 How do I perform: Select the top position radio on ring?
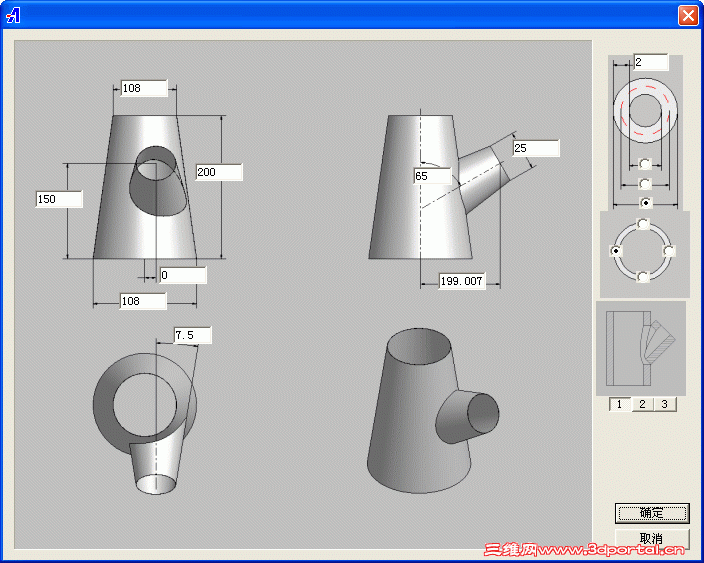click(x=643, y=224)
